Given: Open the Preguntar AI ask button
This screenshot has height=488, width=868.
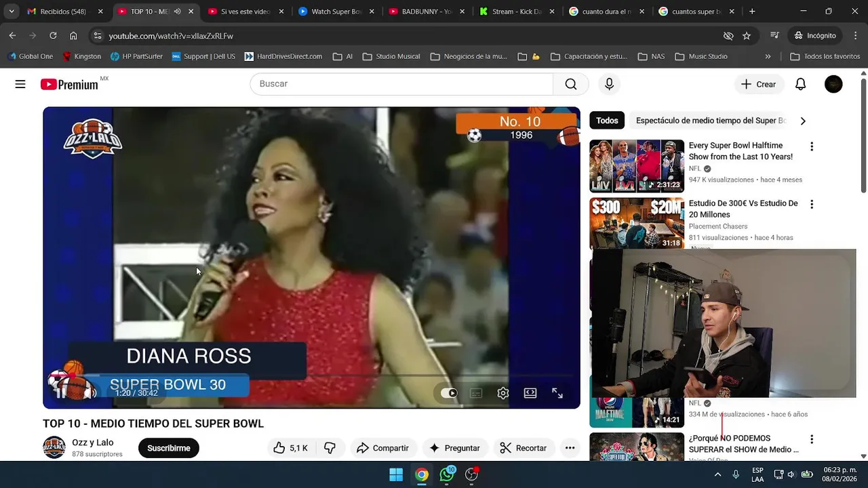Looking at the screenshot, I should tap(454, 448).
